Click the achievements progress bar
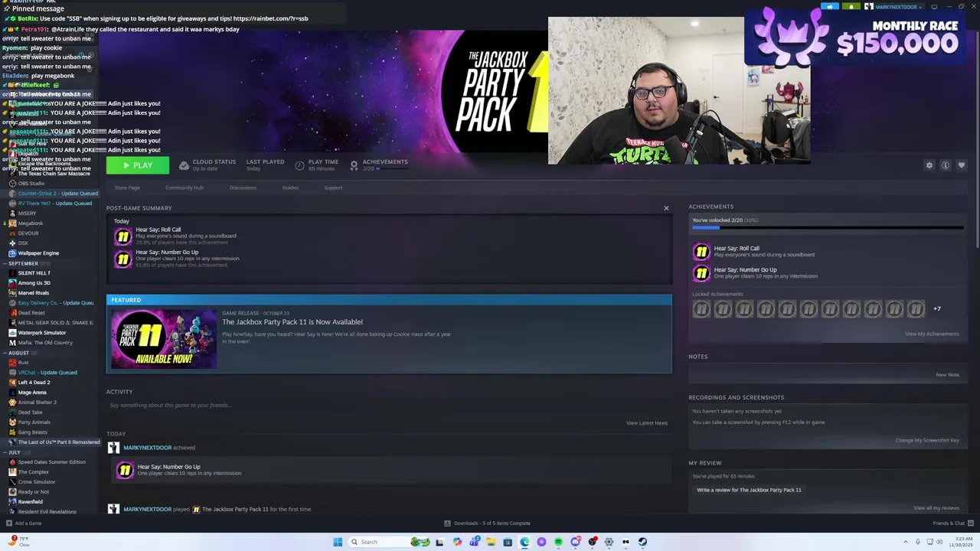Viewport: 980px width, 551px height. click(828, 228)
